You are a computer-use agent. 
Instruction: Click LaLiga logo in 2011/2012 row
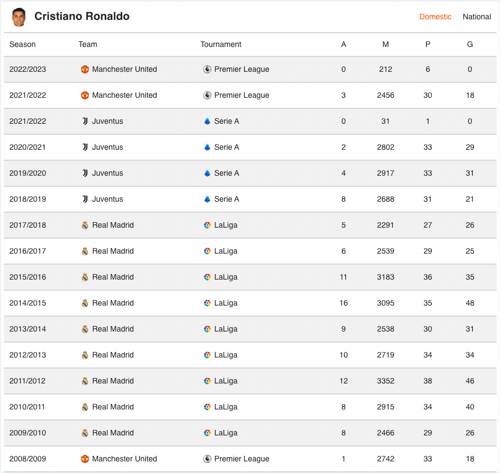[x=207, y=381]
